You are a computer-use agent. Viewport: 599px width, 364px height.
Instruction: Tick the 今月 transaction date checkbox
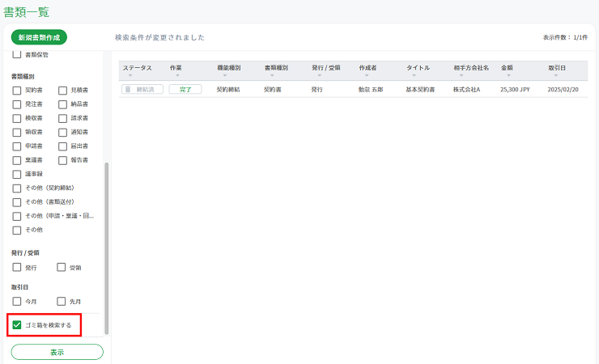tap(17, 302)
